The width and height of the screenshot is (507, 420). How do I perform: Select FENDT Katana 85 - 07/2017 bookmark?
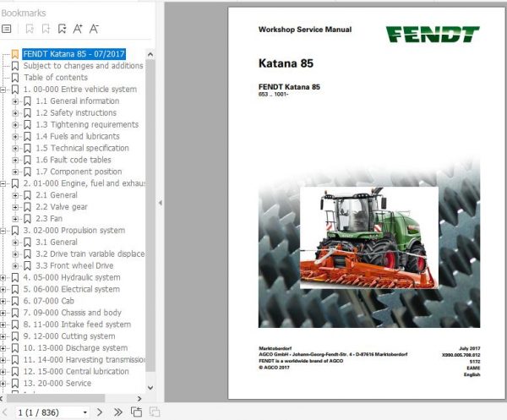click(x=74, y=54)
